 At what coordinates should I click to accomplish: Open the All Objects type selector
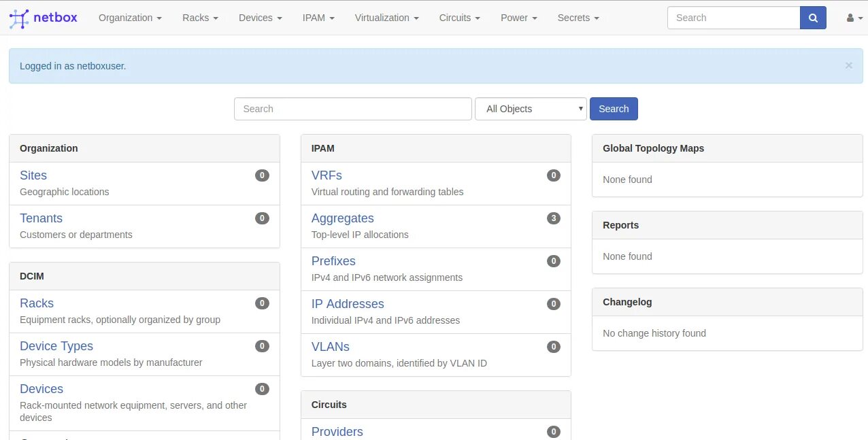point(531,109)
